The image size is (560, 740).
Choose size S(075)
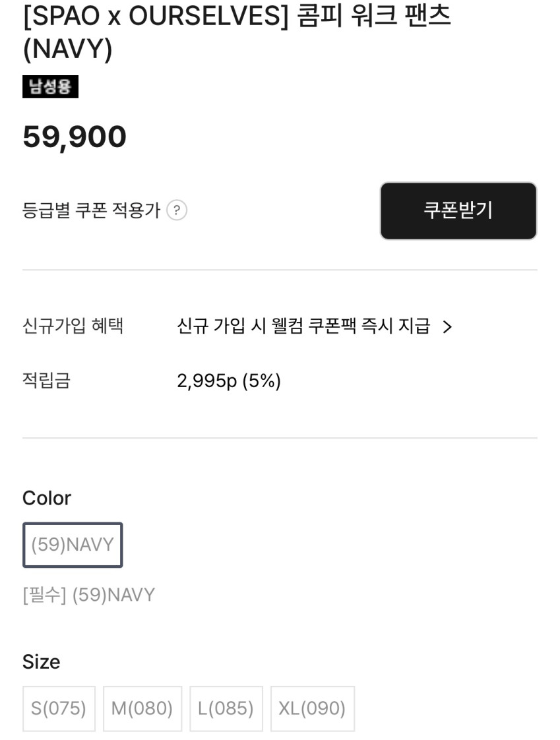(59, 708)
